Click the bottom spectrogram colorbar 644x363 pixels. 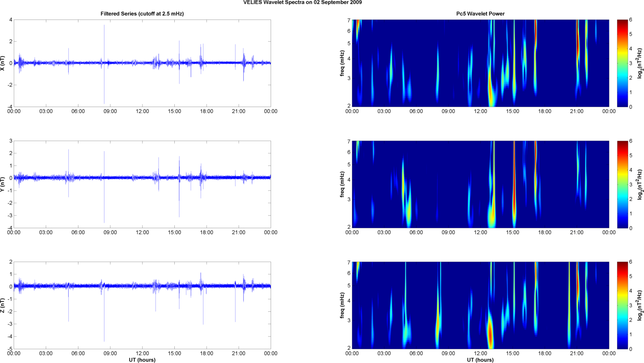622,305
